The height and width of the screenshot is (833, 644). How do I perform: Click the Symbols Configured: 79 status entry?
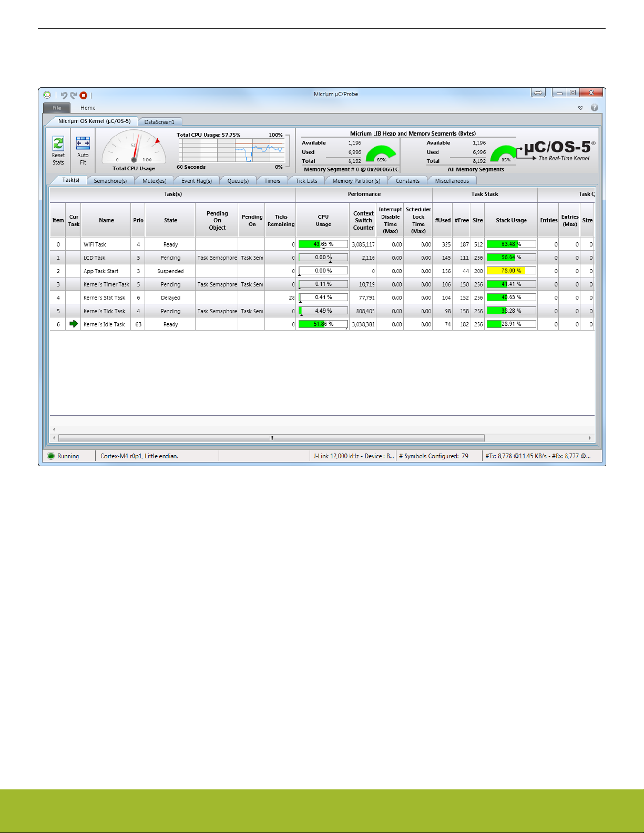(x=434, y=456)
